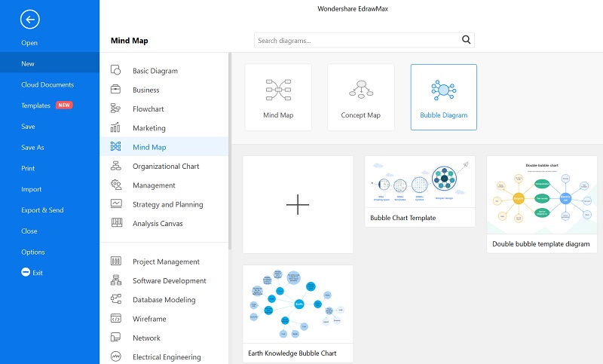Click the Business briefcase icon
The width and height of the screenshot is (603, 364).
click(116, 89)
